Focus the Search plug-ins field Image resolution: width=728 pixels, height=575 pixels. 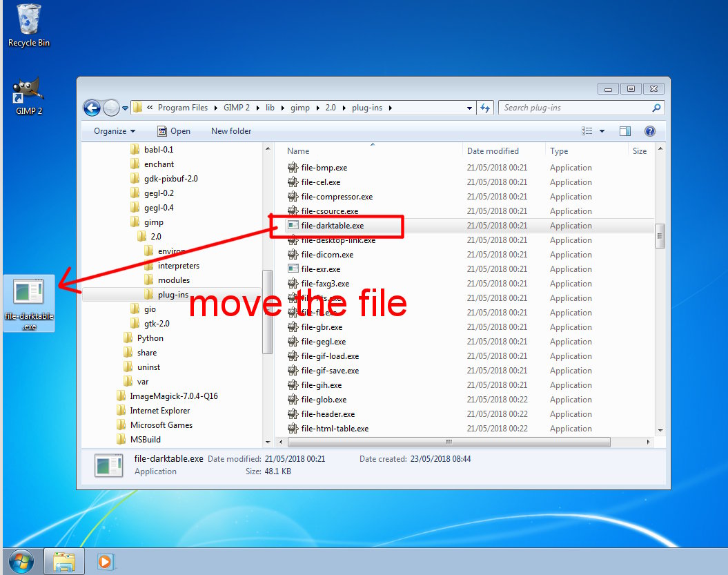(x=581, y=108)
